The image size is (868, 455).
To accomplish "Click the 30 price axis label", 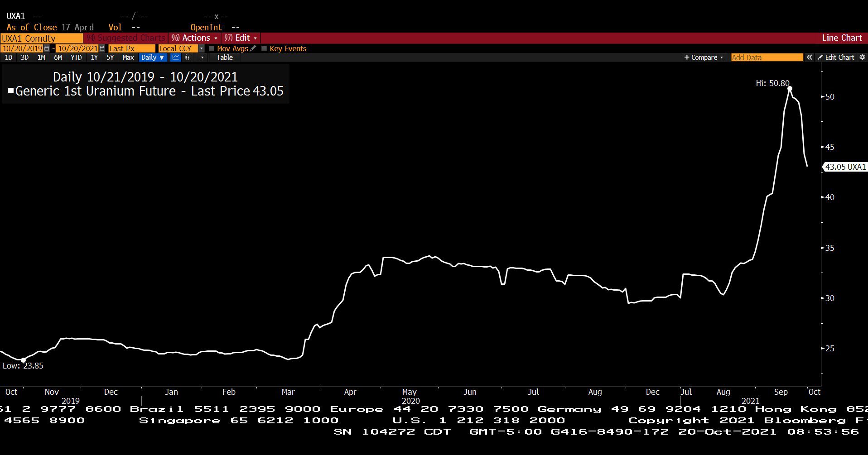I will (x=829, y=298).
